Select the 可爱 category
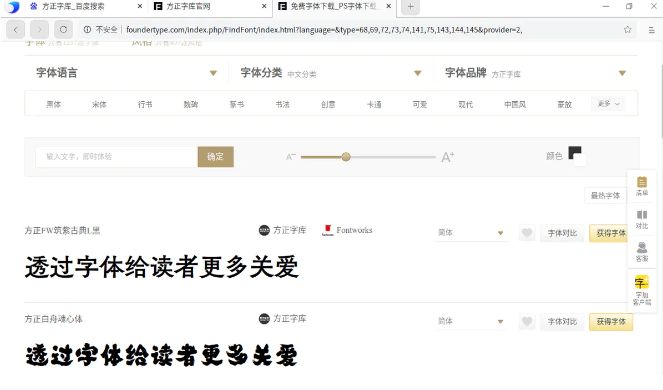 (x=420, y=104)
